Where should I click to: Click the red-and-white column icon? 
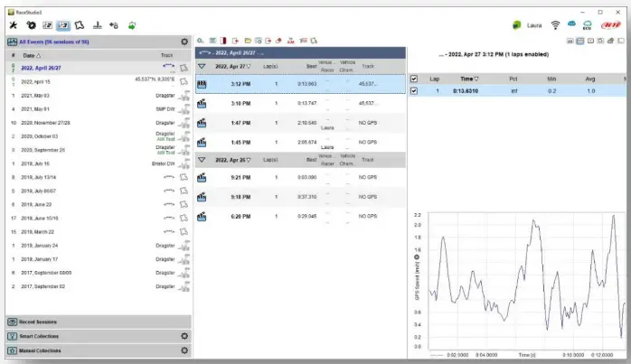click(x=223, y=41)
